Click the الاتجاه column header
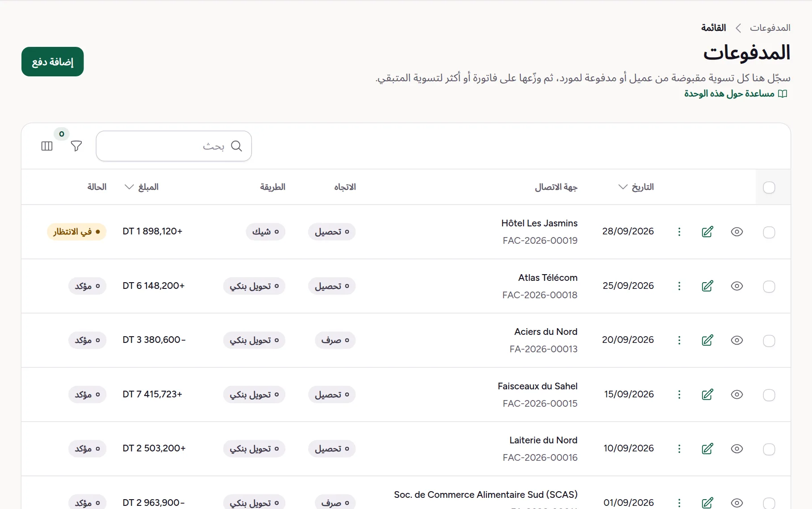This screenshot has width=812, height=509. pyautogui.click(x=345, y=187)
